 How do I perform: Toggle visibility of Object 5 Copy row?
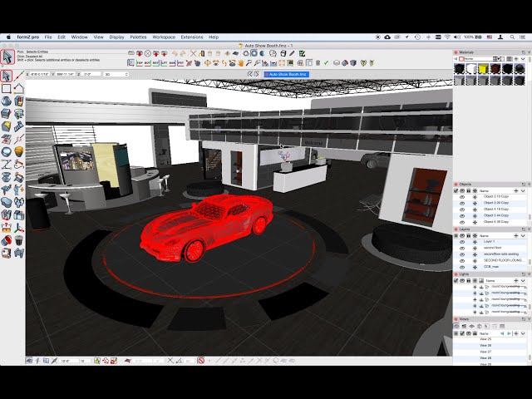coord(462,216)
